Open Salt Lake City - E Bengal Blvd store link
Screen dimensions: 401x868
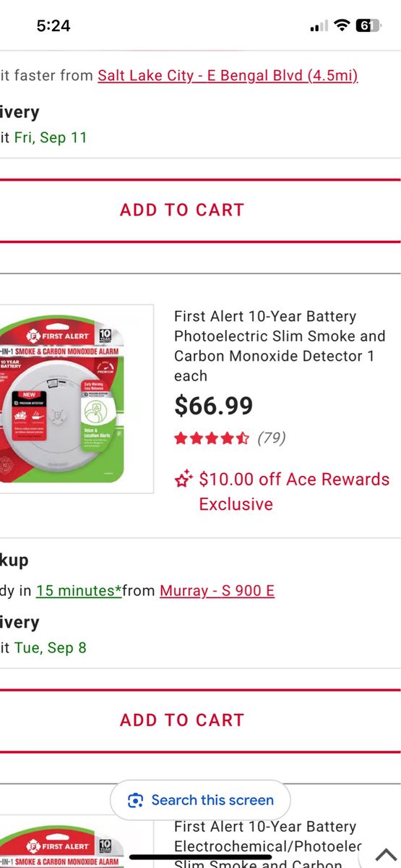coord(228,75)
